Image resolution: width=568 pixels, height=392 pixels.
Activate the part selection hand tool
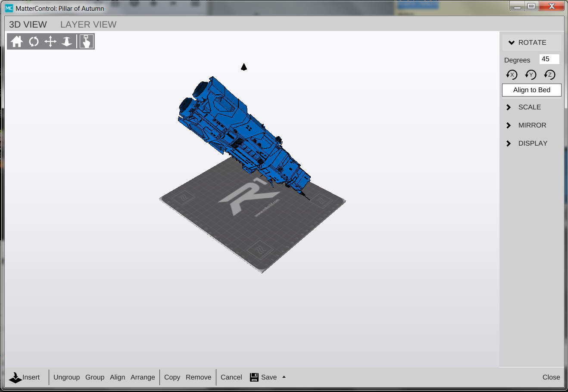(86, 41)
